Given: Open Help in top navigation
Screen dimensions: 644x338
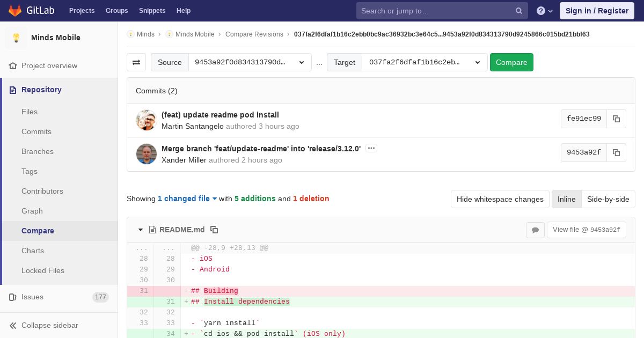Looking at the screenshot, I should tap(184, 11).
